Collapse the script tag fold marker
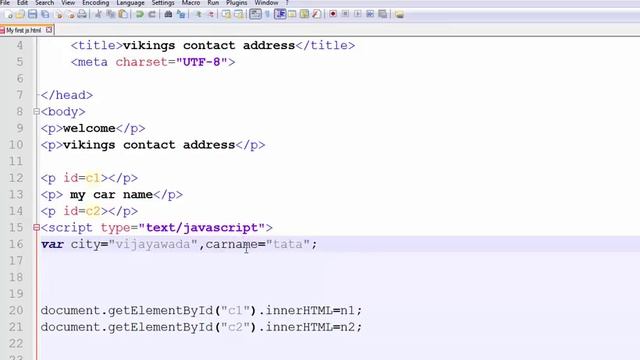Image resolution: width=640 pixels, height=360 pixels. pos(36,227)
